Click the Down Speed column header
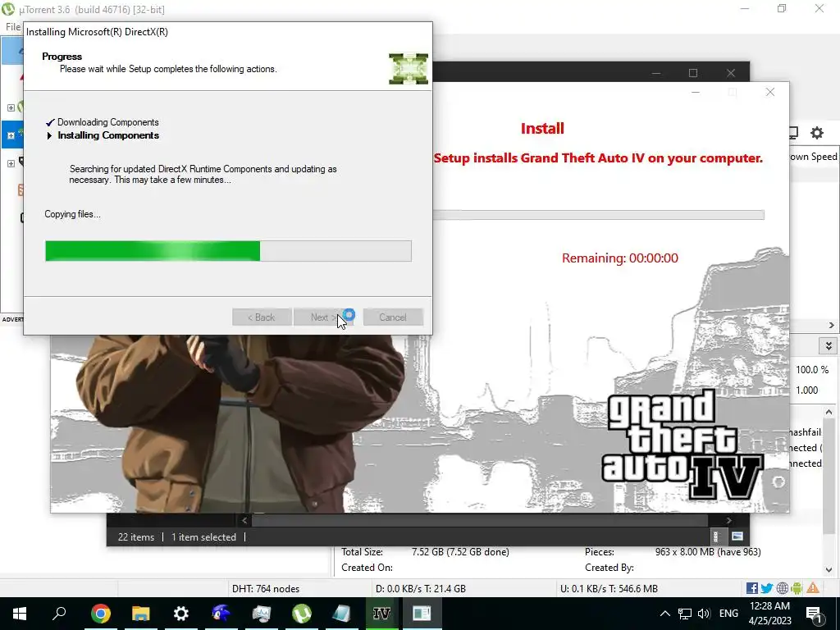The height and width of the screenshot is (630, 840). coord(813,157)
